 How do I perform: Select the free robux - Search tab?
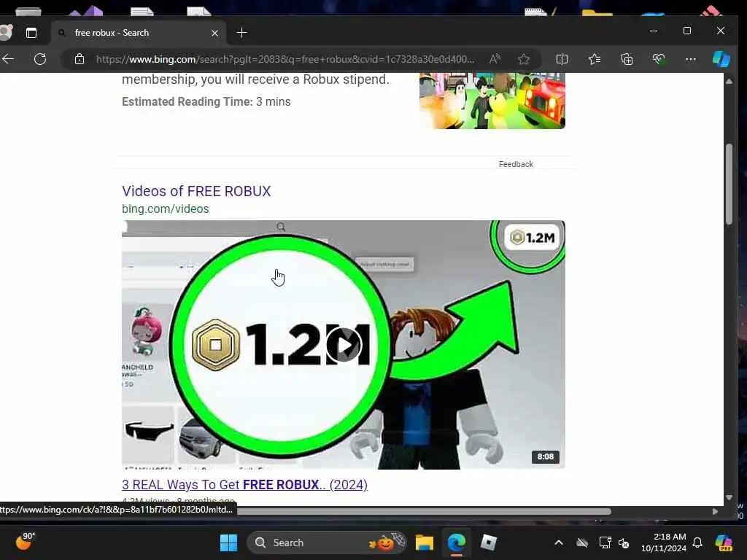pos(138,33)
